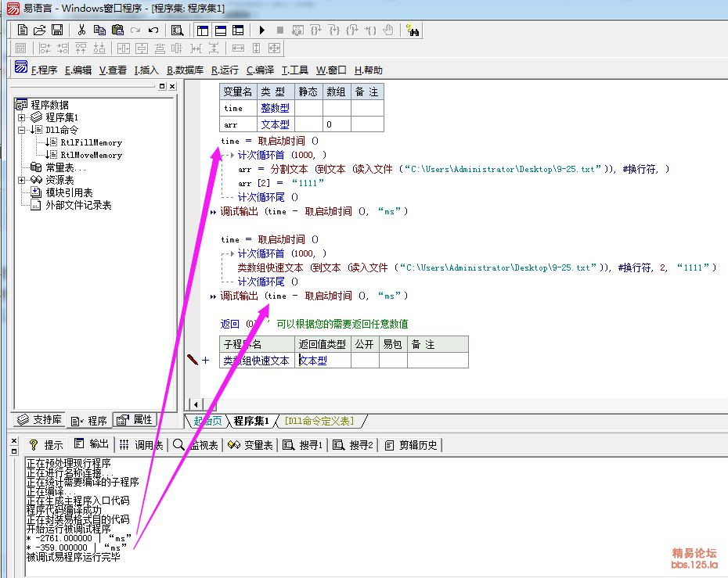Viewport: 728px width, 578px height.
Task: Collapse the Dll命令 tree node
Action: click(21, 131)
